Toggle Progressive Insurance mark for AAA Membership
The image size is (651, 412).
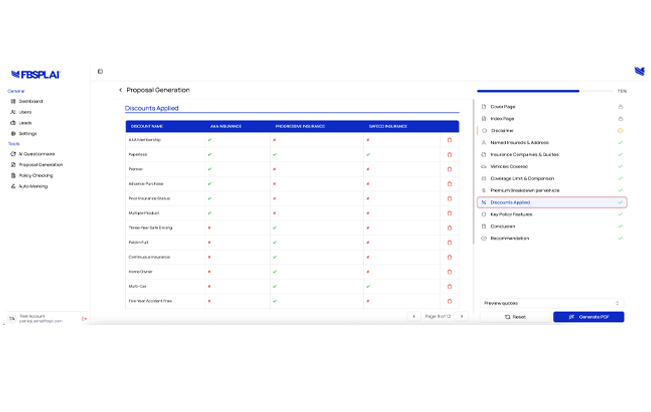click(274, 140)
